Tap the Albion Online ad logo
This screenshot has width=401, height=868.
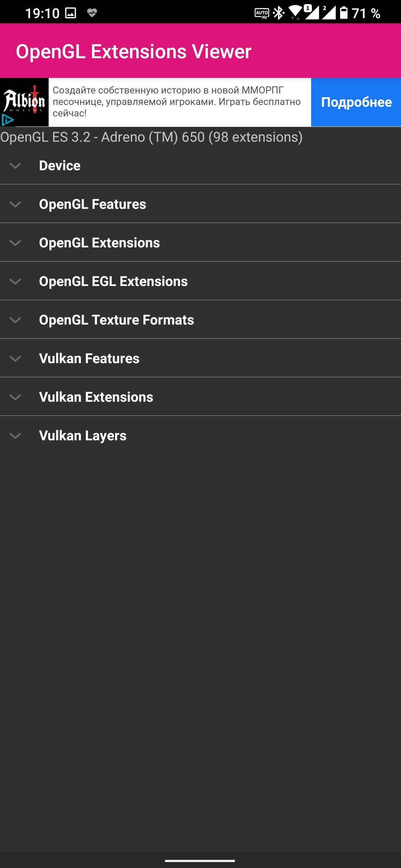click(24, 98)
